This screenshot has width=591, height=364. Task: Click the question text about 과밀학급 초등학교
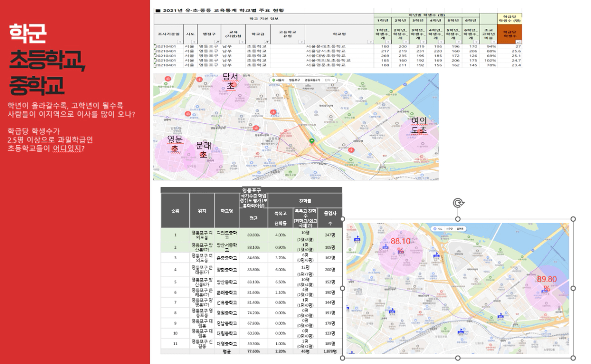pyautogui.click(x=50, y=140)
